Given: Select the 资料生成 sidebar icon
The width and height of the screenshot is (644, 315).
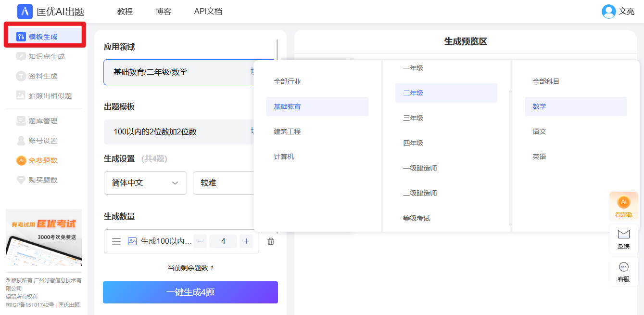Looking at the screenshot, I should point(38,76).
